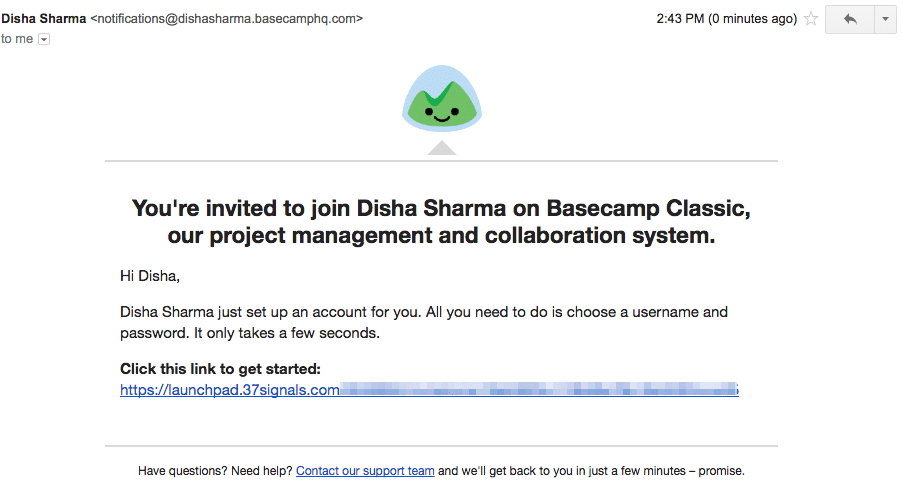
Task: Click the Basecamp mountain logo
Action: point(442,99)
